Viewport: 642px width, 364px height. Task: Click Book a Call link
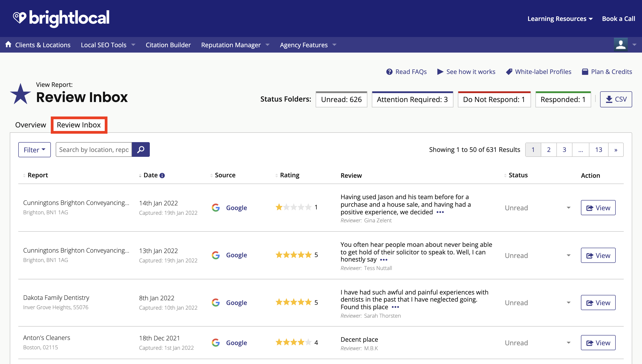618,19
